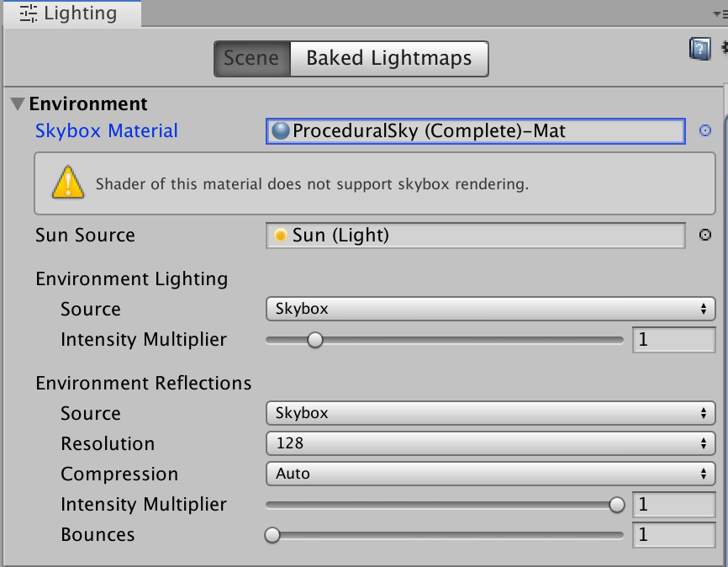The height and width of the screenshot is (567, 728).
Task: Collapse the Environment section foldout
Action: point(18,104)
